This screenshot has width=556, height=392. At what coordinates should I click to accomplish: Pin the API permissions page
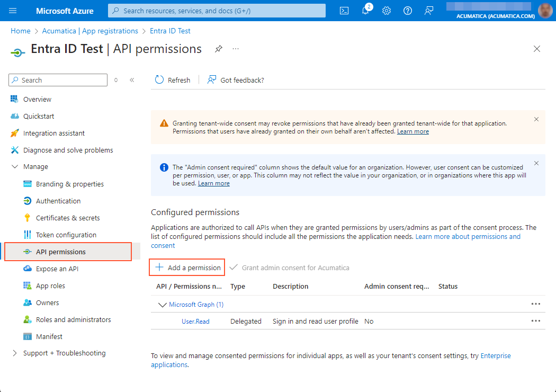[x=218, y=49]
